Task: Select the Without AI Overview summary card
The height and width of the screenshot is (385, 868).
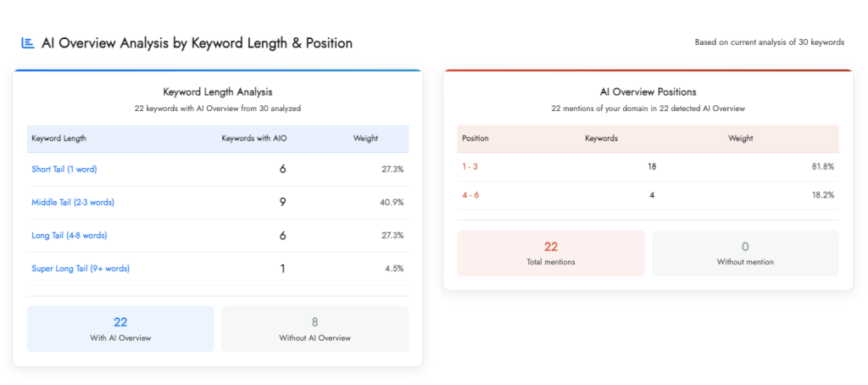Action: (314, 328)
